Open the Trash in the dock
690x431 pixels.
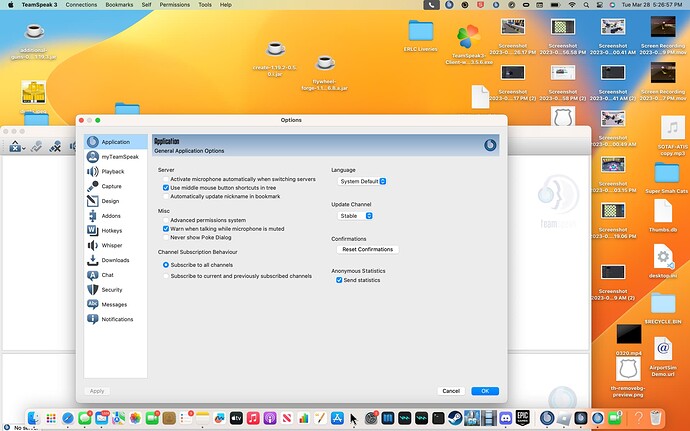[655, 418]
